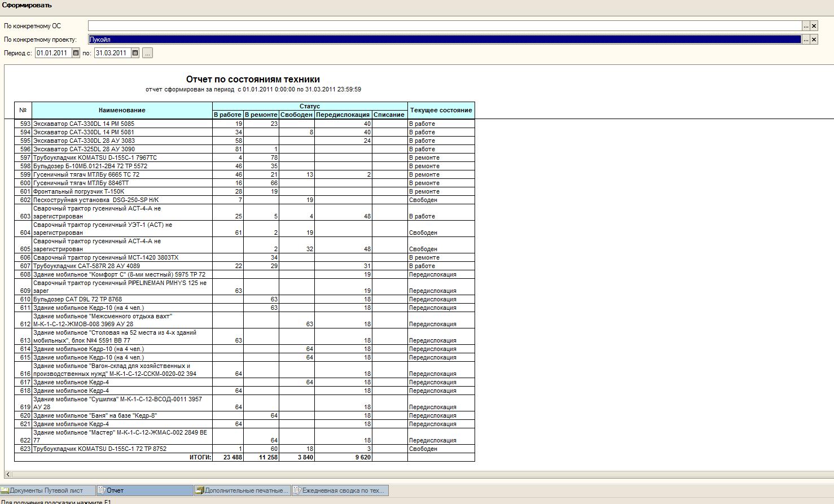834x504 pixels.
Task: Click the Текущее состояние column header
Action: coord(441,111)
